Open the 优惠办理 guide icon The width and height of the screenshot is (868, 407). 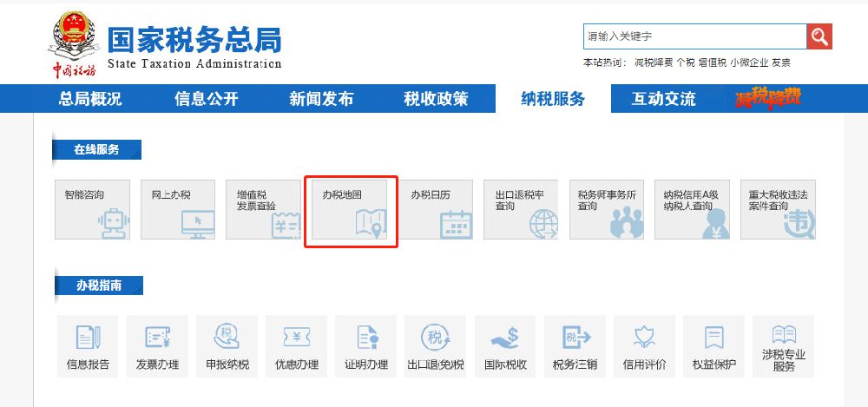[x=297, y=346]
